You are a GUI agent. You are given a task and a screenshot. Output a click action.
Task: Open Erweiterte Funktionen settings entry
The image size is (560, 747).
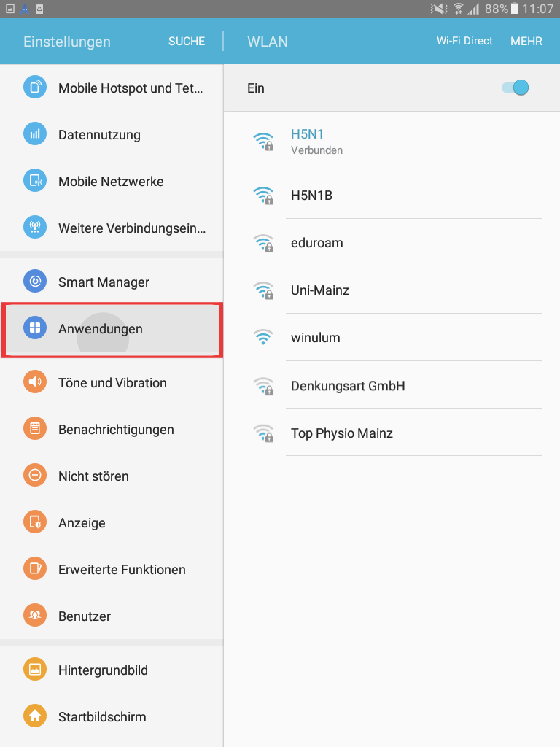(112, 569)
